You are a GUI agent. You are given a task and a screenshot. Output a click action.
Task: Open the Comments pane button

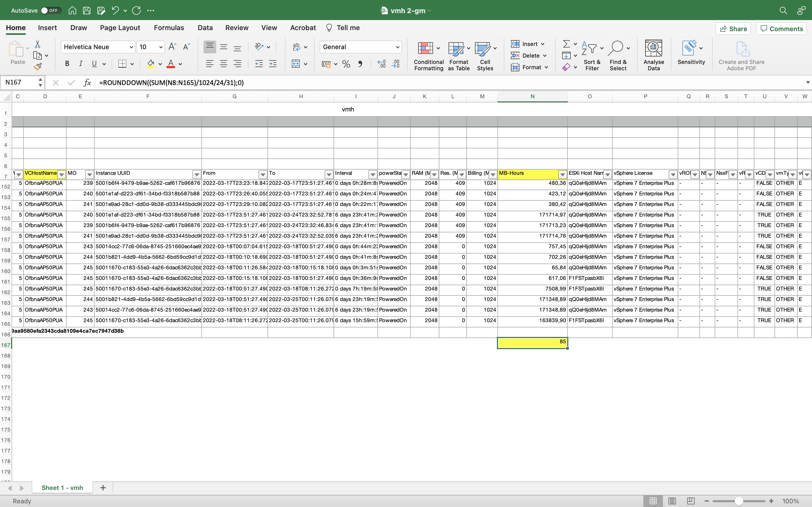[x=781, y=29]
